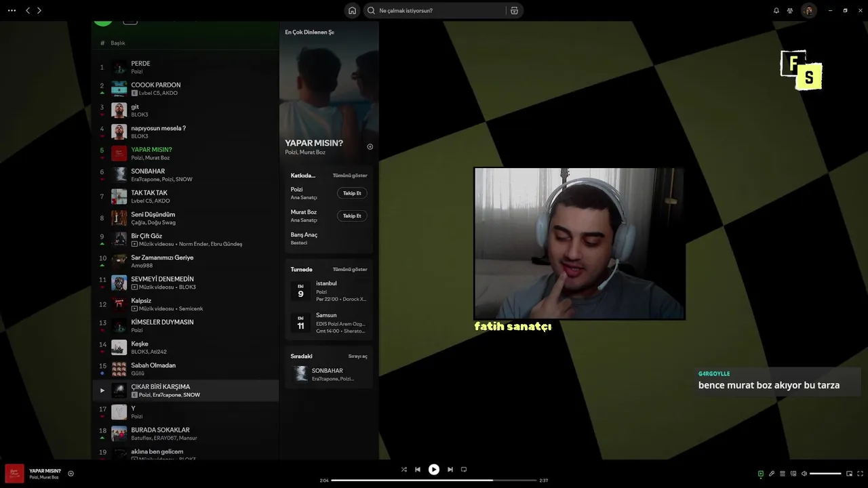Adjust the volume slider
Viewport: 868px width, 488px height.
click(825, 474)
